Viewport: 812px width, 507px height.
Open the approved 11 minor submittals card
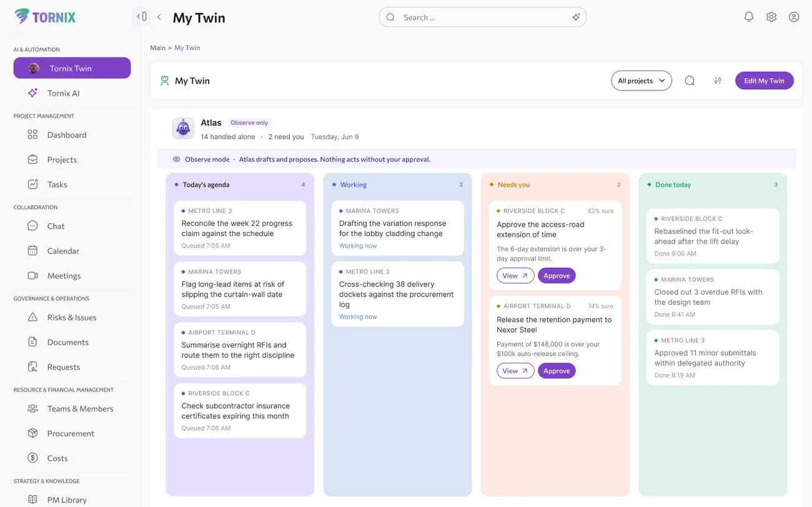click(713, 358)
